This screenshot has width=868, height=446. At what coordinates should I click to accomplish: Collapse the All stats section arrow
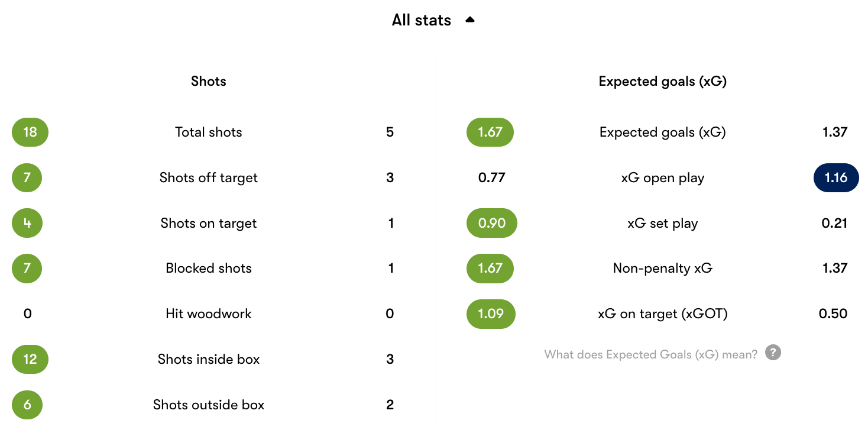[470, 20]
